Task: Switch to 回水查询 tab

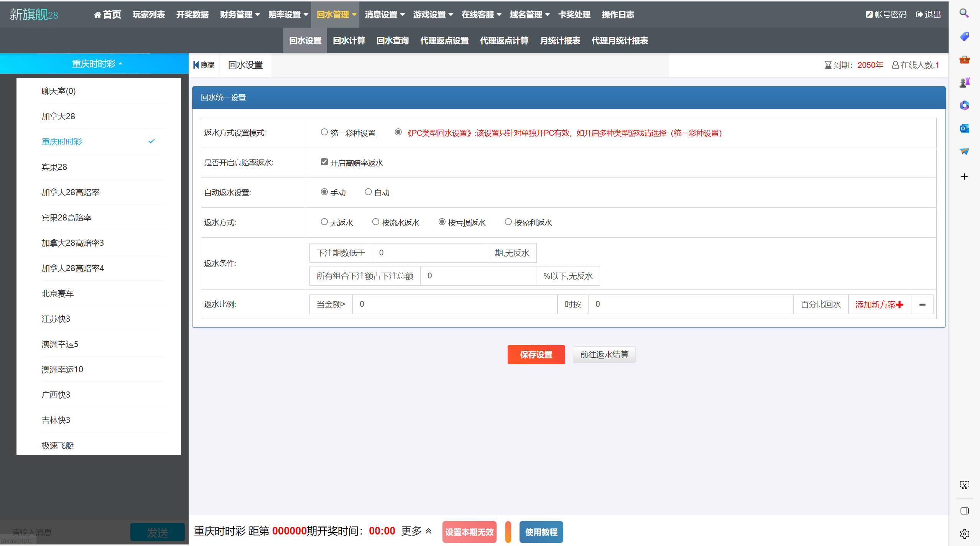Action: [393, 41]
